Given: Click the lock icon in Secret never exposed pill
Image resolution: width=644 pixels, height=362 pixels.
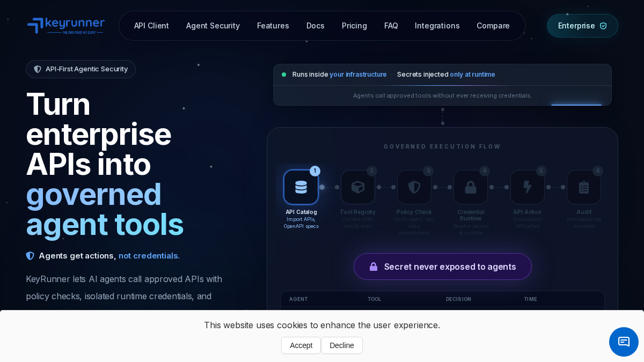Looking at the screenshot, I should coord(374,267).
